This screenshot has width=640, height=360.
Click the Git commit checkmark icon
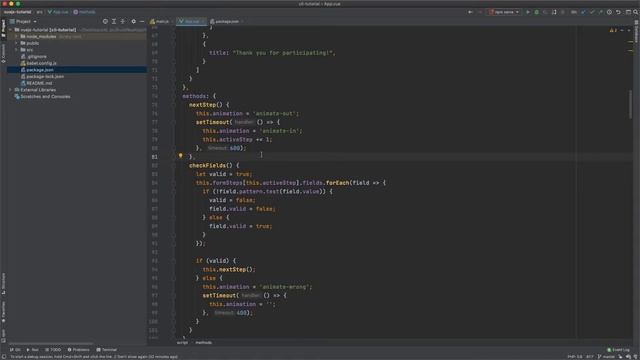pos(592,12)
